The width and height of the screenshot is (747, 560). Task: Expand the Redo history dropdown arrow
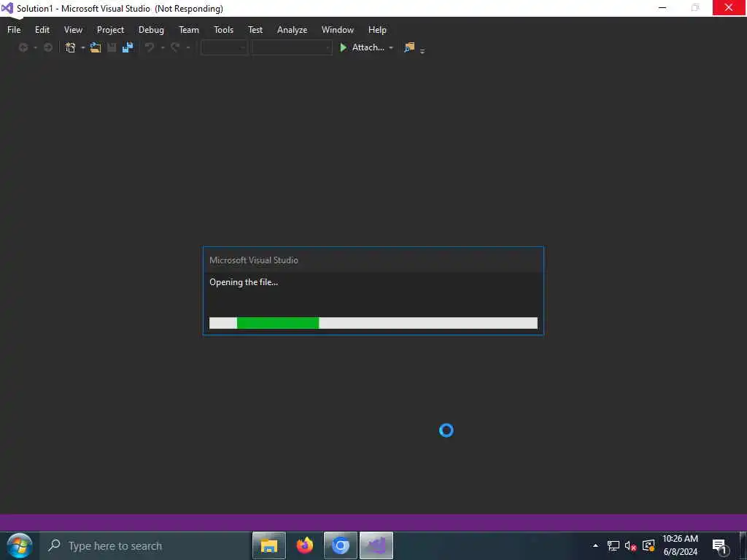coord(187,47)
